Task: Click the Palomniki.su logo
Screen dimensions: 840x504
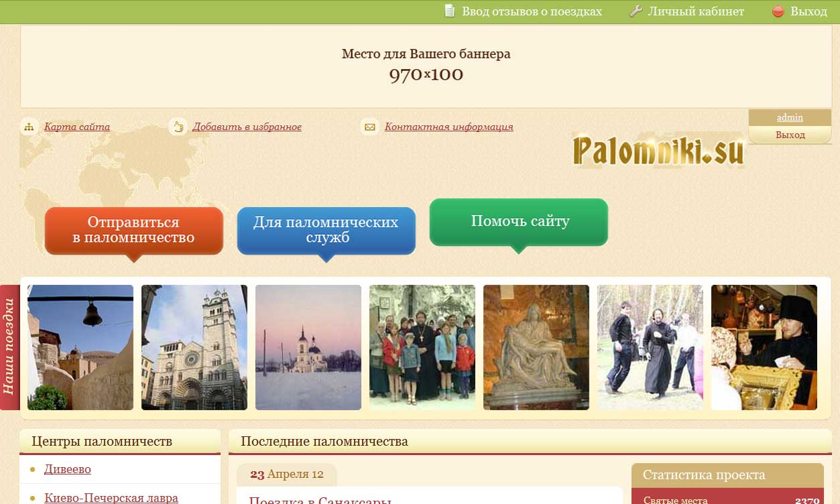Action: coord(658,150)
